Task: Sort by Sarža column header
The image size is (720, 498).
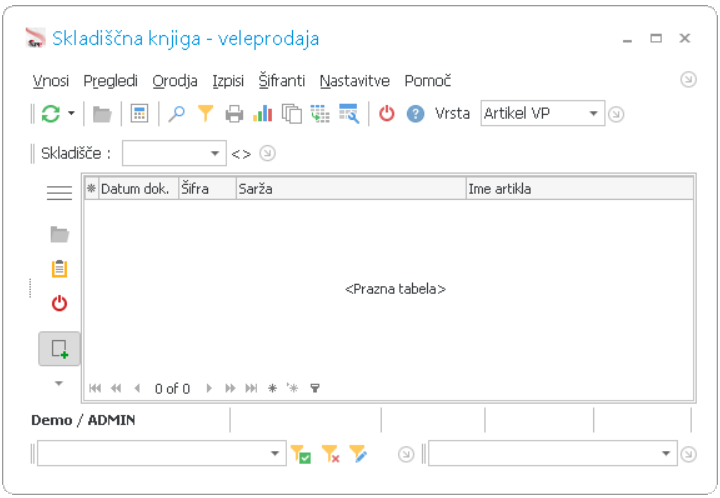Action: click(x=351, y=189)
